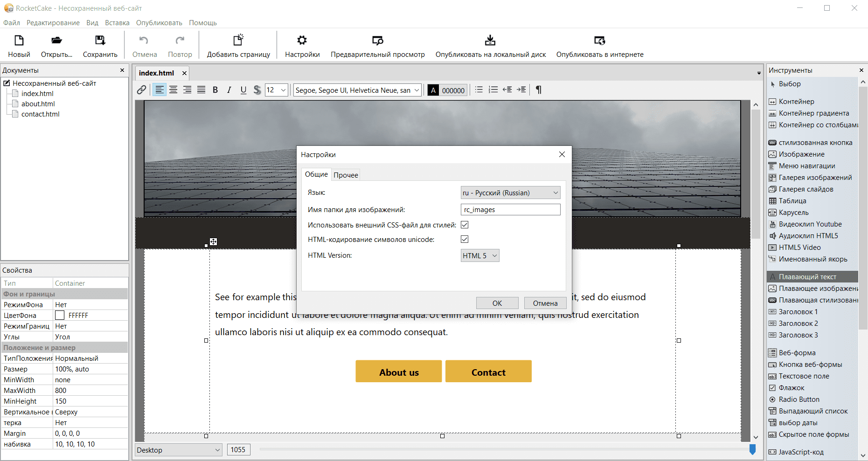Viewport: 868px width, 461px height.
Task: Click Опубликовать в интернете icon
Action: [600, 41]
